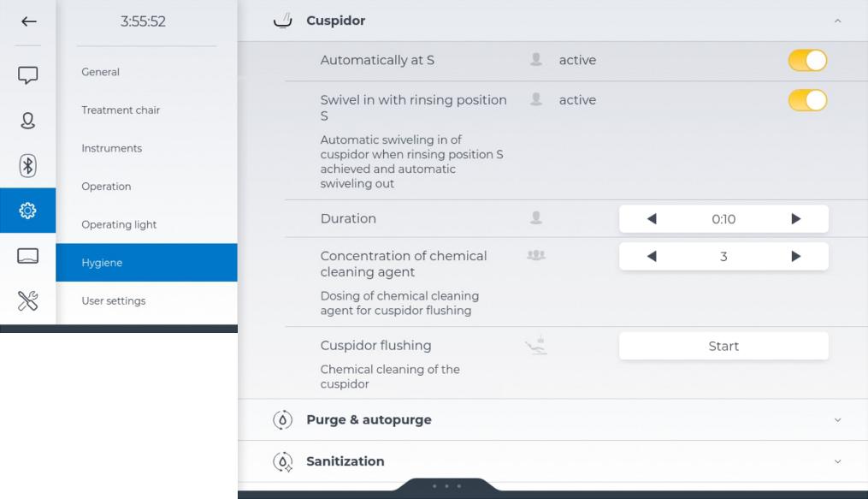Open the Treatment chair settings menu

pyautogui.click(x=121, y=110)
